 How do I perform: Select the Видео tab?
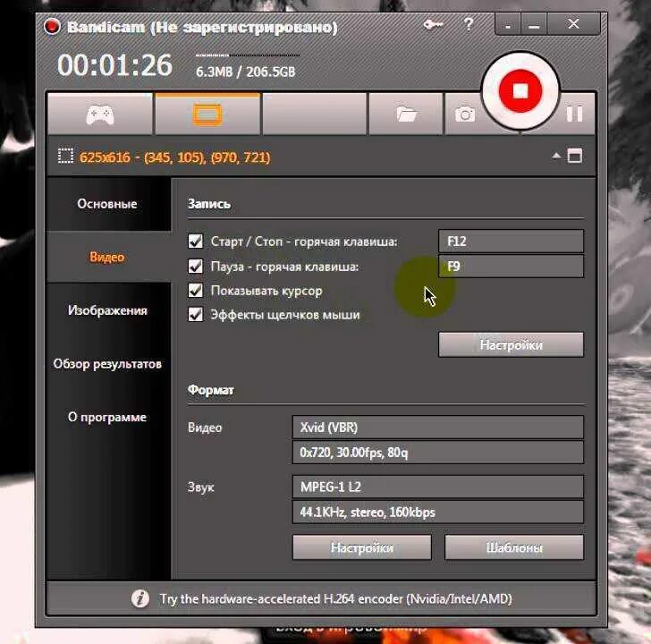coord(108,257)
